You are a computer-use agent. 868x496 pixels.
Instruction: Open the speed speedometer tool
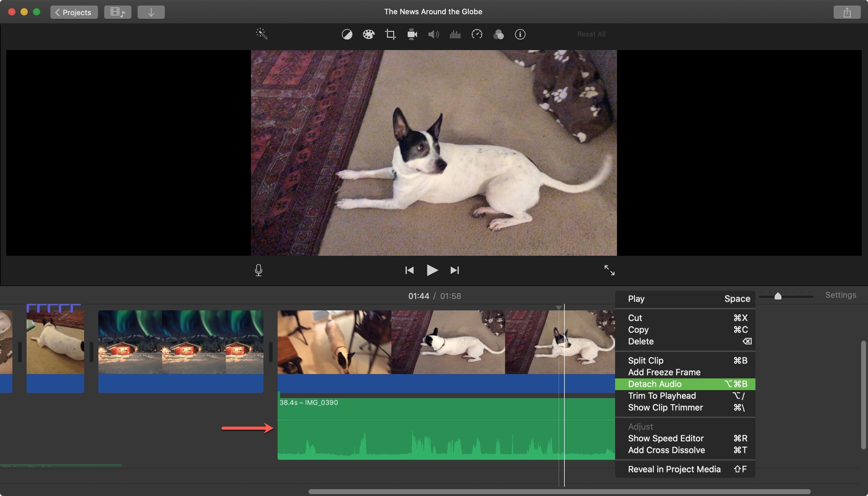477,34
